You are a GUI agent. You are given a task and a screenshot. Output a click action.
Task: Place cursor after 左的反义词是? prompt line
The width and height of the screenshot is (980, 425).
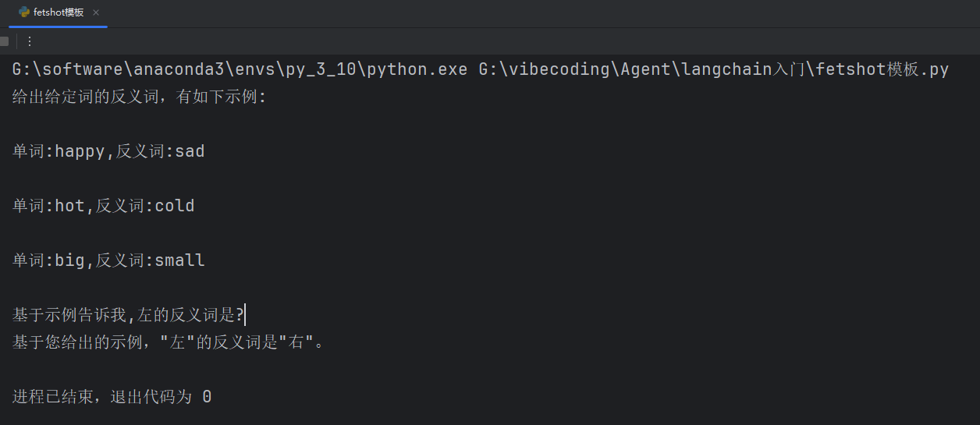coord(245,315)
